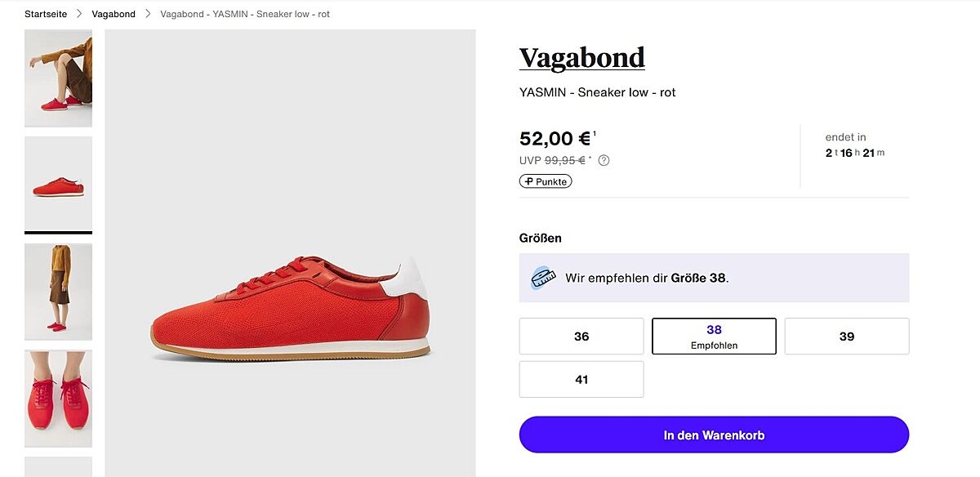Choose size 39
Image resolution: width=980 pixels, height=477 pixels.
click(846, 337)
